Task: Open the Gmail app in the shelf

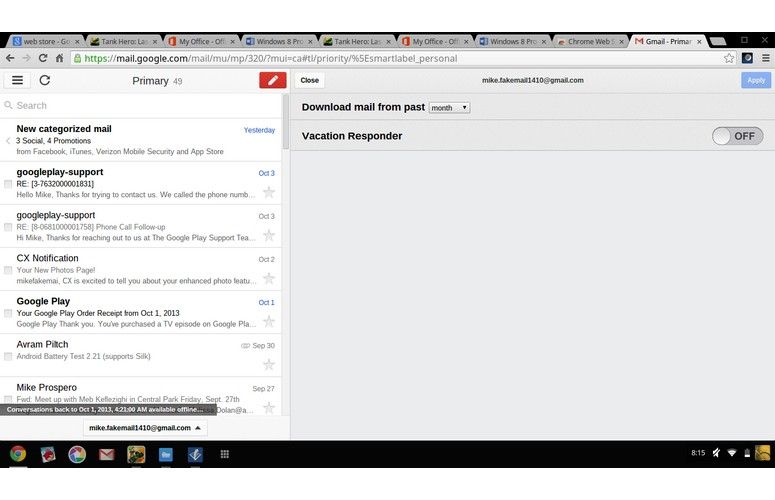Action: pos(106,454)
